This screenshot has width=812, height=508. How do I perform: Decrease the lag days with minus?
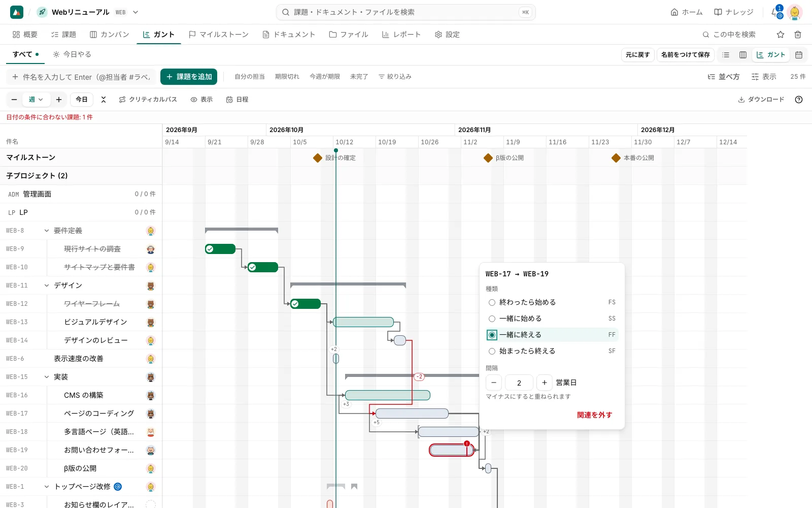(x=494, y=383)
